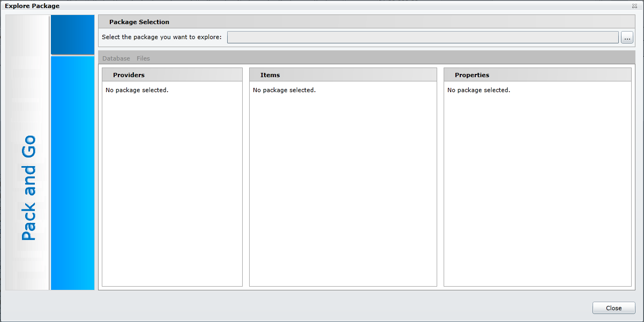This screenshot has width=644, height=322.
Task: Click the ellipsis browse button for package
Action: click(627, 38)
